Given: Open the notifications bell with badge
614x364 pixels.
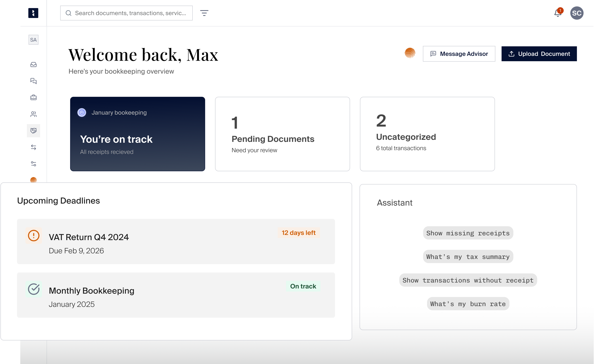Looking at the screenshot, I should click(558, 13).
